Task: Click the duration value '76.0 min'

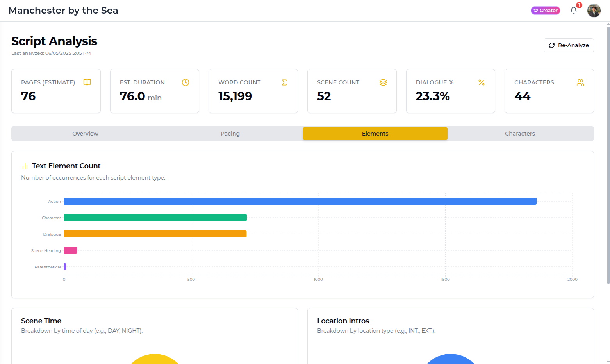Action: pos(141,96)
